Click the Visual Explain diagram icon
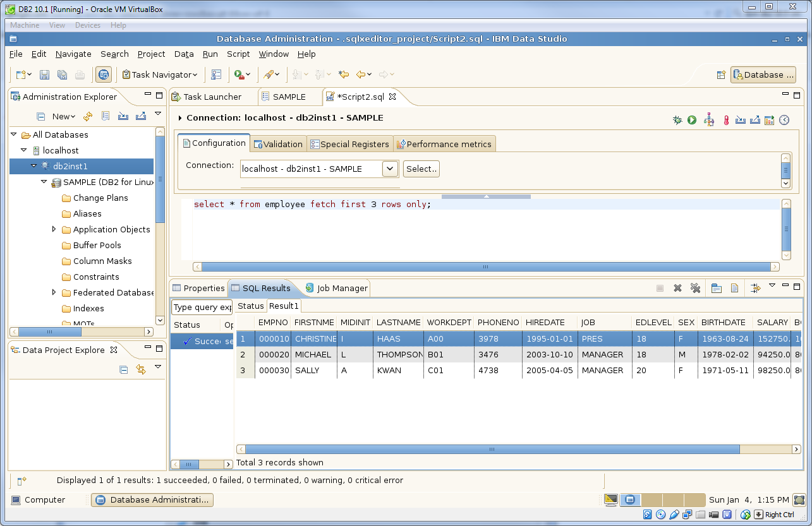This screenshot has width=812, height=526. (709, 119)
